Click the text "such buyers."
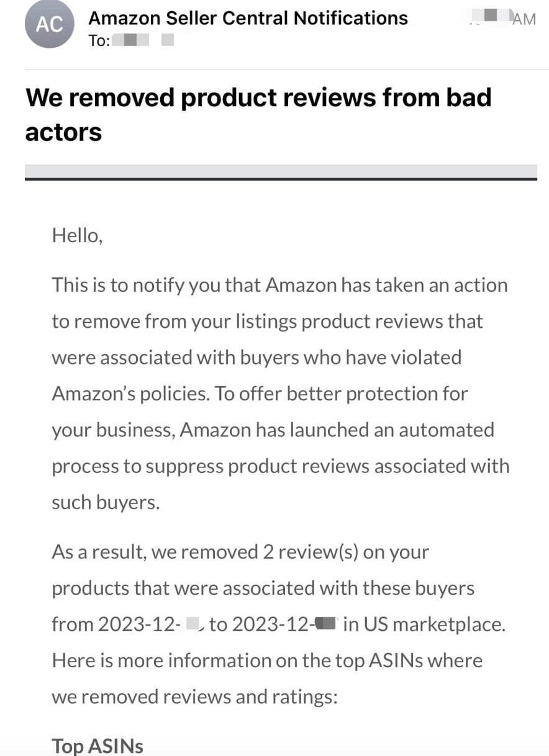Viewport: 549px width, 756px height. coord(106,502)
